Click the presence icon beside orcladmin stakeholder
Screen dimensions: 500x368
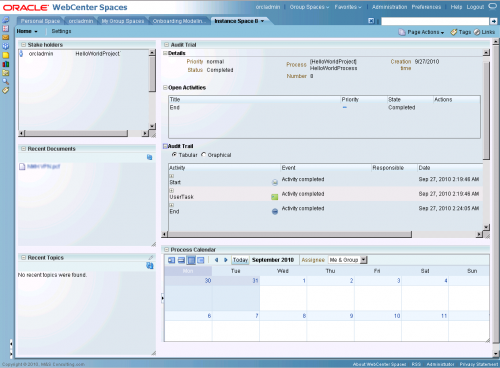[x=21, y=54]
